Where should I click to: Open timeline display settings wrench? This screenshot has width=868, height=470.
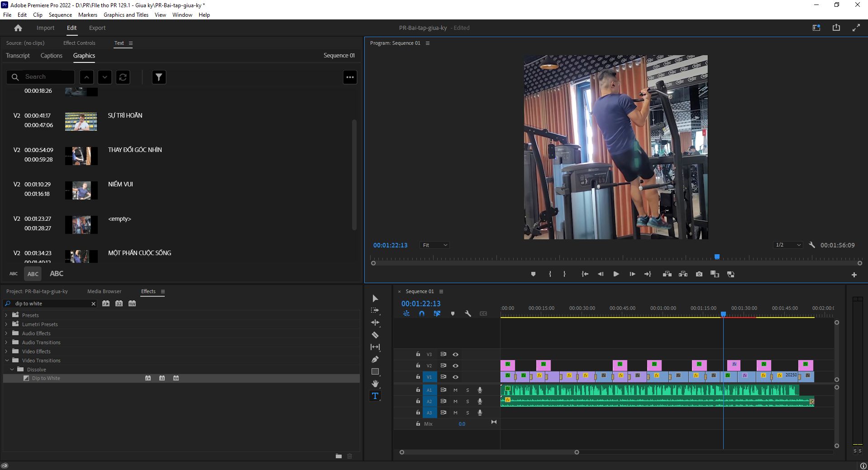coord(468,313)
